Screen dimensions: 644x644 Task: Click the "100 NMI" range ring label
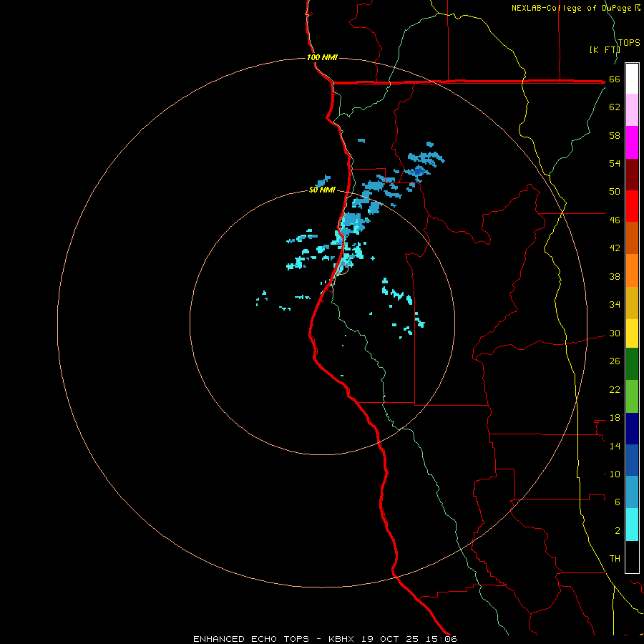pyautogui.click(x=322, y=57)
